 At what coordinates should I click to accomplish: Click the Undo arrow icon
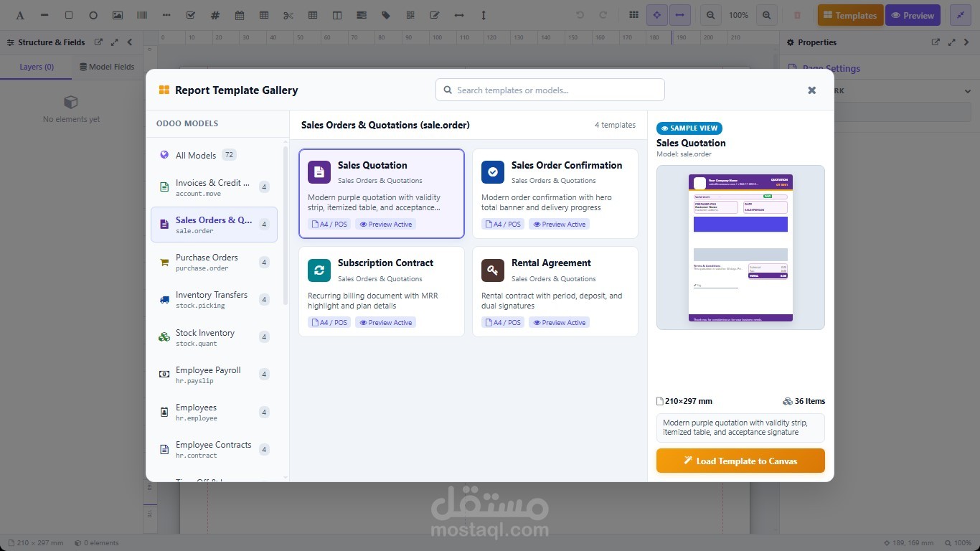580,15
